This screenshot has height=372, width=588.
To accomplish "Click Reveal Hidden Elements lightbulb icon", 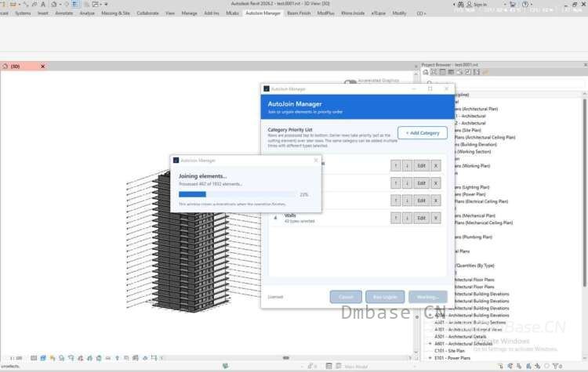I will pyautogui.click(x=118, y=358).
